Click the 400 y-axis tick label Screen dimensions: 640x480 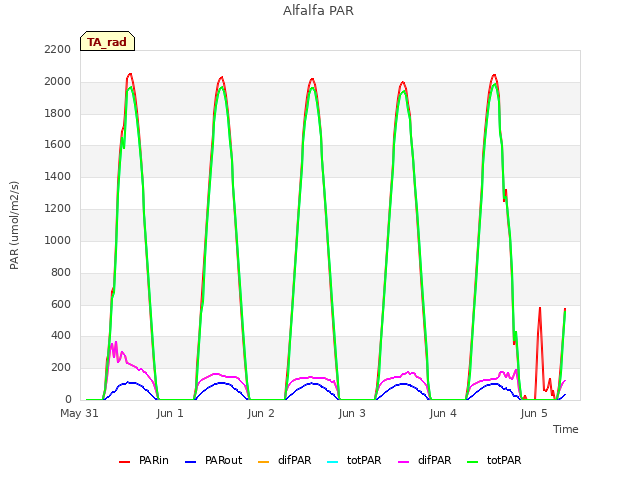click(61, 336)
